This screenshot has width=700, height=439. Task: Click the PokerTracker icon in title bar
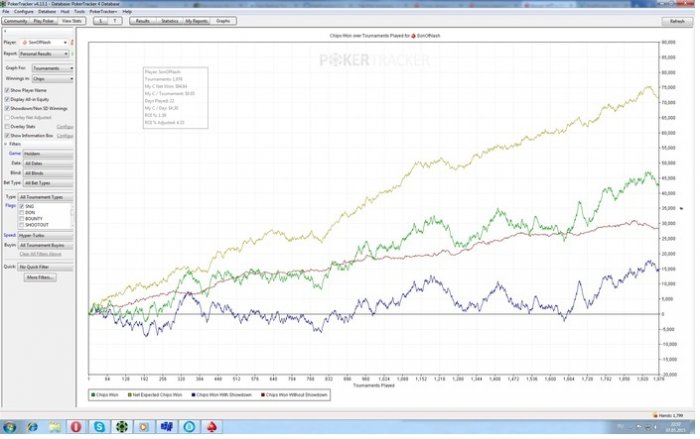pos(4,4)
